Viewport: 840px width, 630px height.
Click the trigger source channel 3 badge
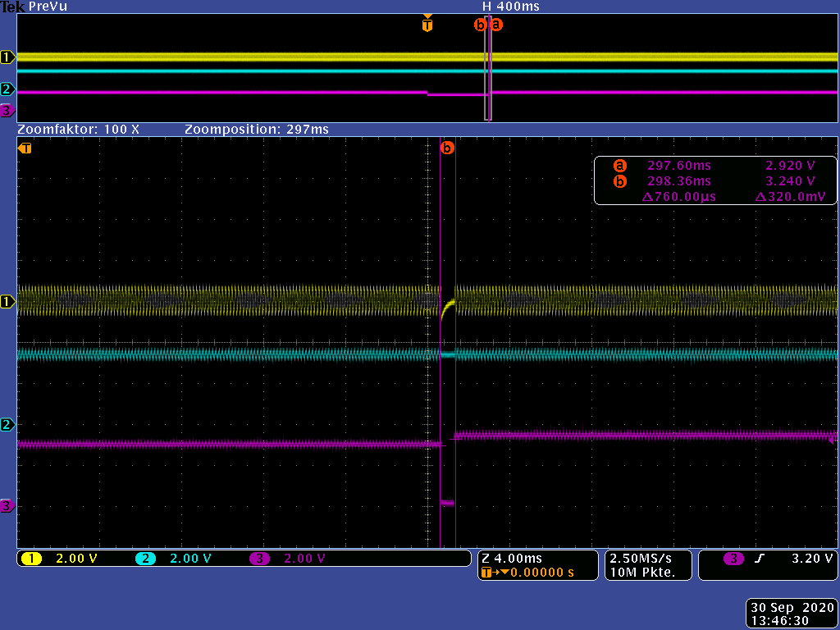[x=733, y=559]
